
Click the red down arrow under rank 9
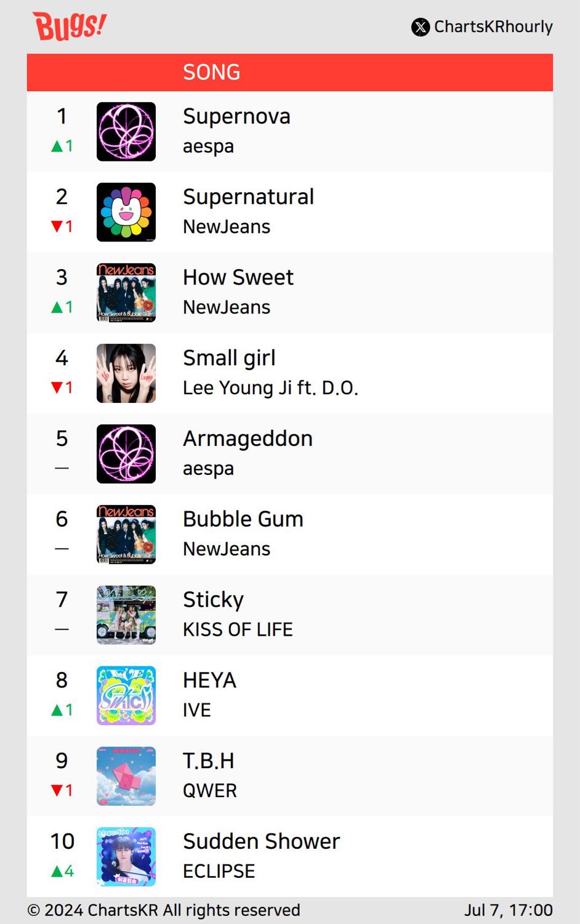click(57, 790)
